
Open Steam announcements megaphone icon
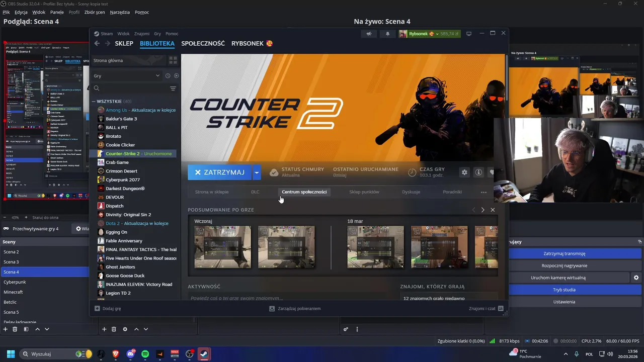(369, 34)
